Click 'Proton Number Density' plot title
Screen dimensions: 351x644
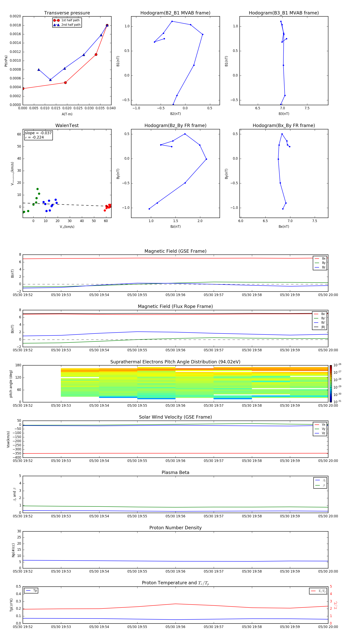click(x=175, y=527)
